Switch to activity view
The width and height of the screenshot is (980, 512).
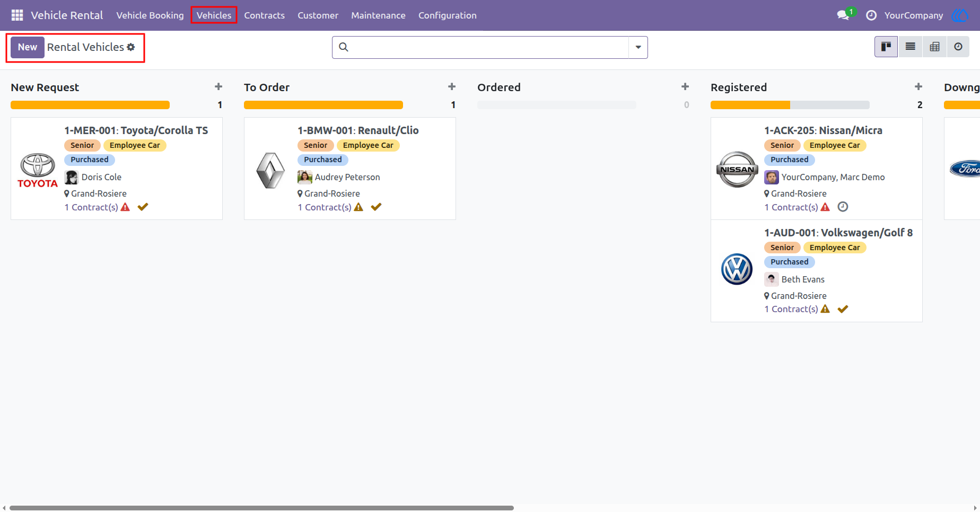tap(958, 47)
